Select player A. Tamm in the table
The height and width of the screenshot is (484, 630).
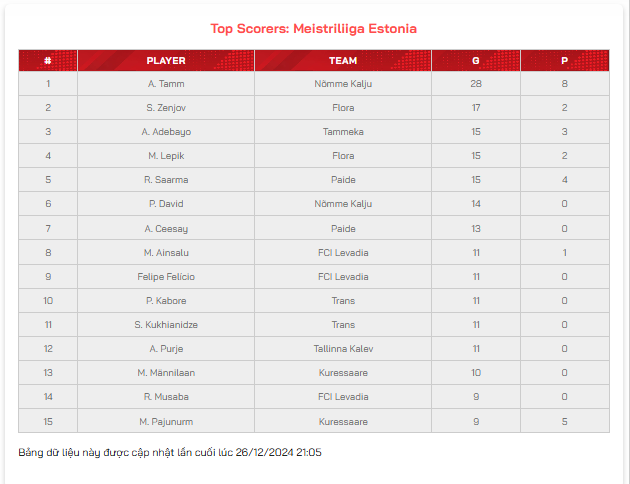166,84
